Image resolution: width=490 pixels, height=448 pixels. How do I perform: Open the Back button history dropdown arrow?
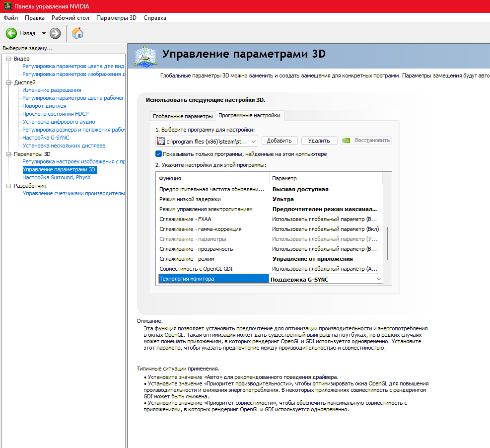pyautogui.click(x=44, y=33)
